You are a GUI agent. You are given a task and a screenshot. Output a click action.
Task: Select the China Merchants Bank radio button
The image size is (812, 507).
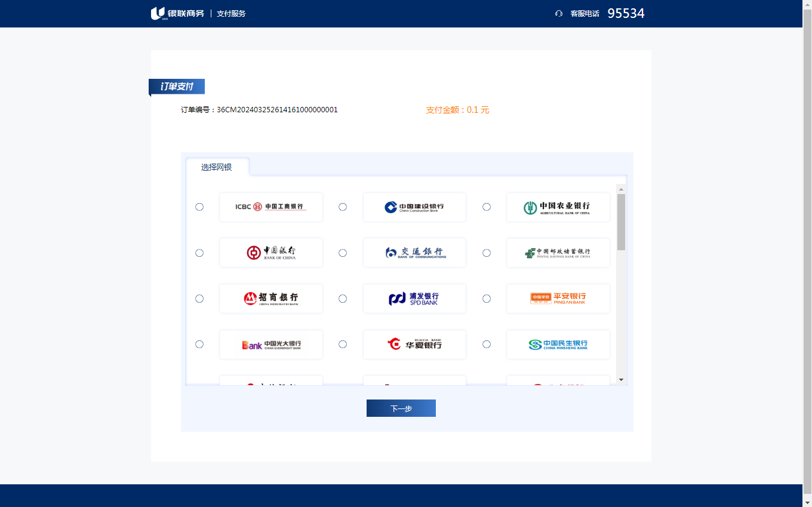point(199,299)
